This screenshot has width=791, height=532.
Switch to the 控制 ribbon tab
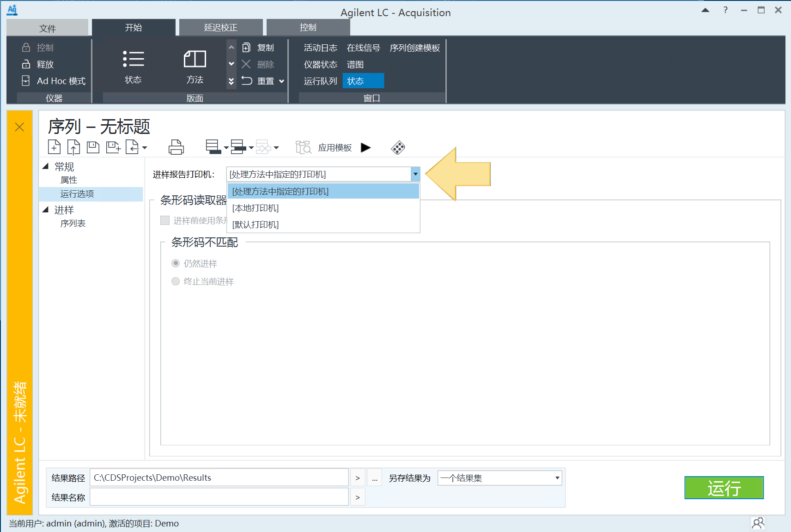308,27
